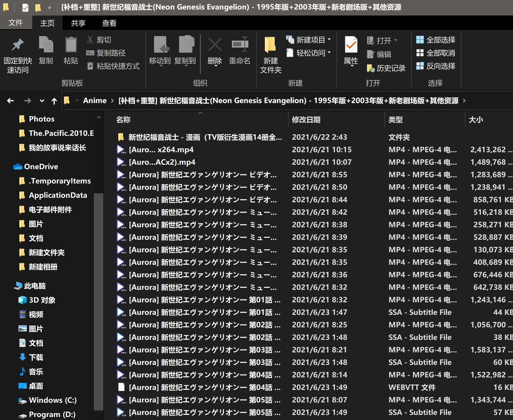Click the Edit ribbon button
This screenshot has width=513, height=420.
[x=379, y=54]
